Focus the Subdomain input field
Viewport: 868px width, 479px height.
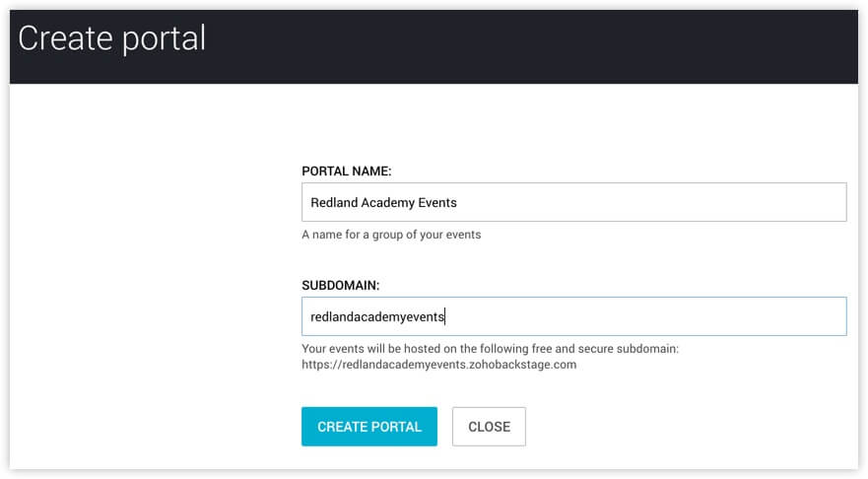click(574, 316)
